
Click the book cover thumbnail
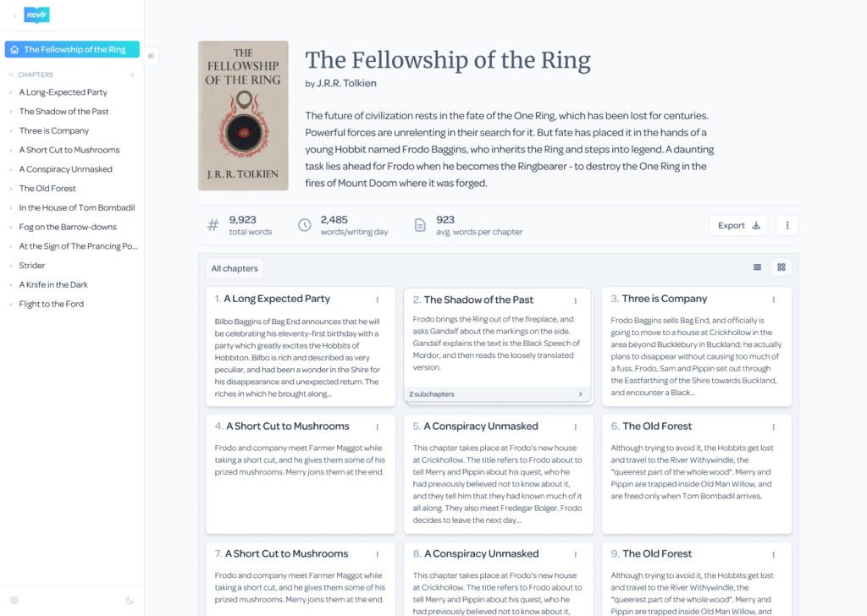(x=243, y=115)
